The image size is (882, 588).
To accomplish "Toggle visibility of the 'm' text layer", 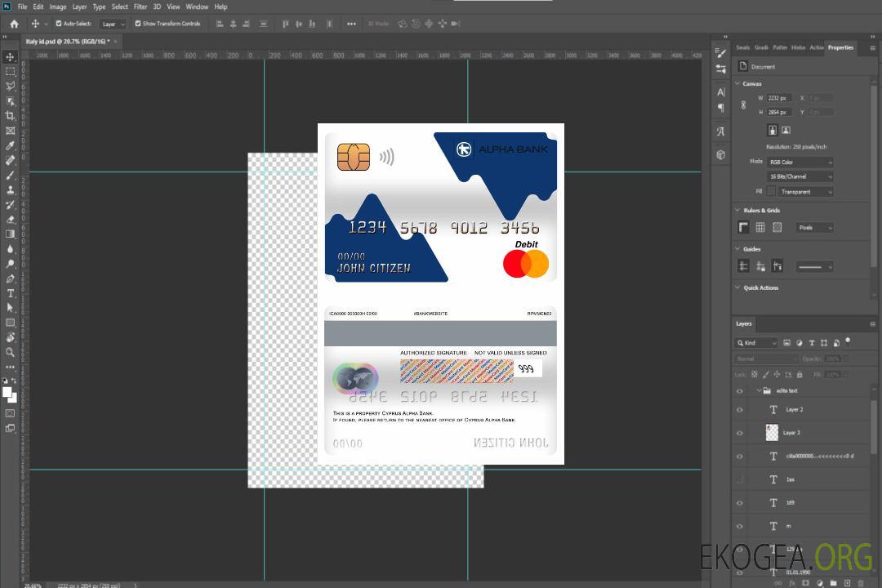I will tap(740, 527).
